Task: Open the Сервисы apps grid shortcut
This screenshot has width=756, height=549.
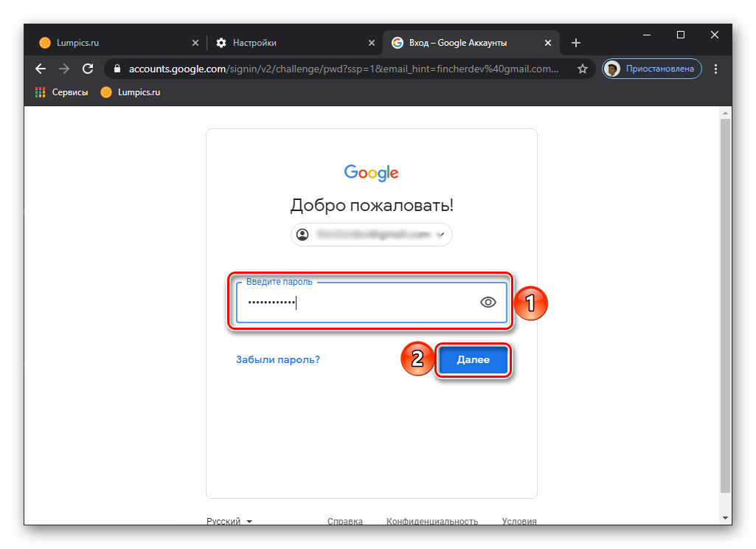Action: point(62,92)
